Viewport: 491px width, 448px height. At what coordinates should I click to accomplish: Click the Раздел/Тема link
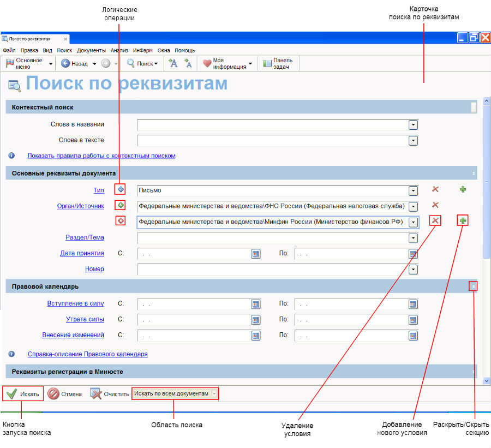(85, 237)
